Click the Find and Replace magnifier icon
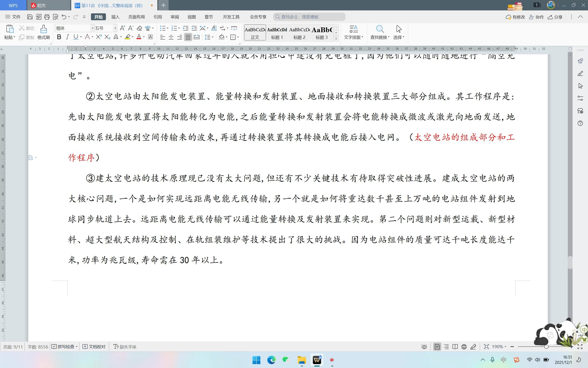The width and height of the screenshot is (588, 368). [380, 29]
